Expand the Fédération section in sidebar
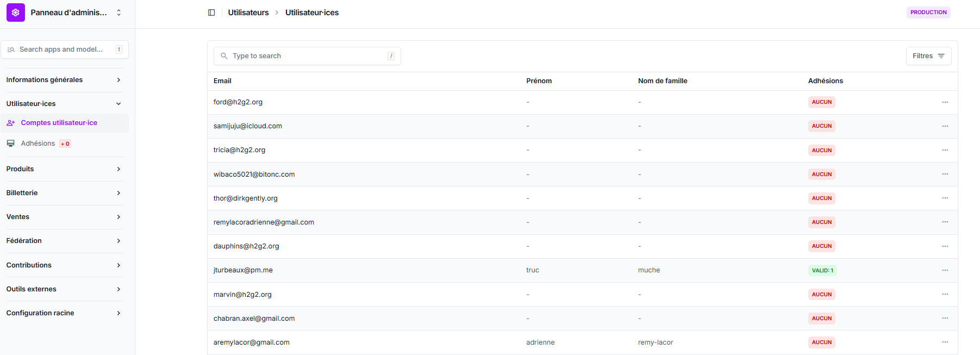 pos(118,241)
